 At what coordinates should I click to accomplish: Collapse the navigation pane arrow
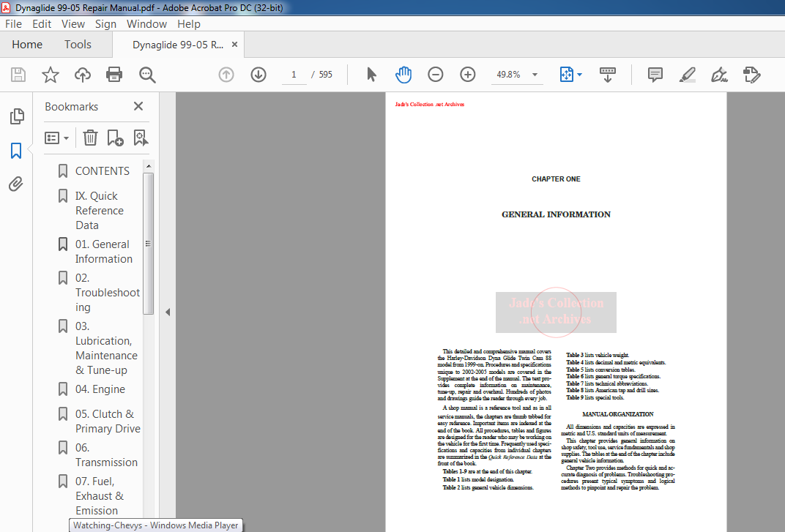(x=168, y=312)
